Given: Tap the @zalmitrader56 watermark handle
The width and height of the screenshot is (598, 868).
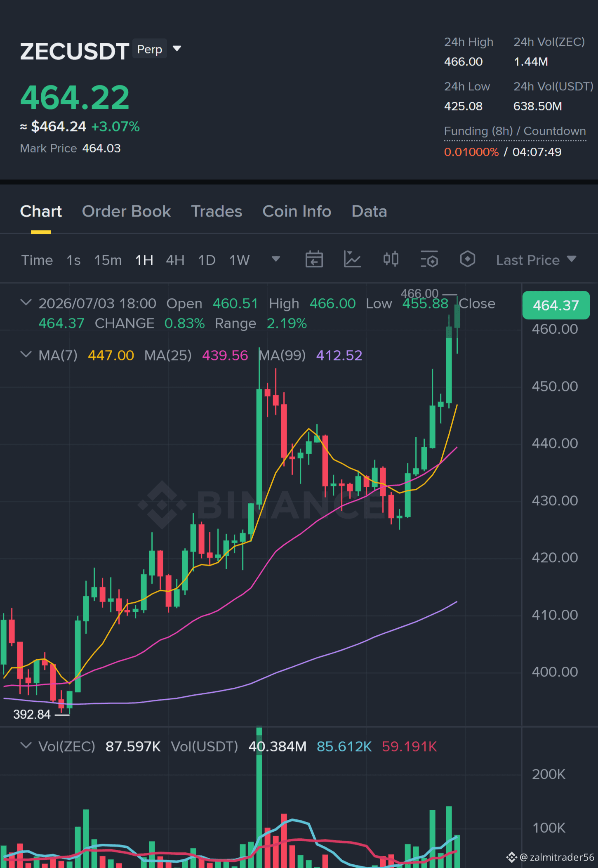Looking at the screenshot, I should click(557, 857).
